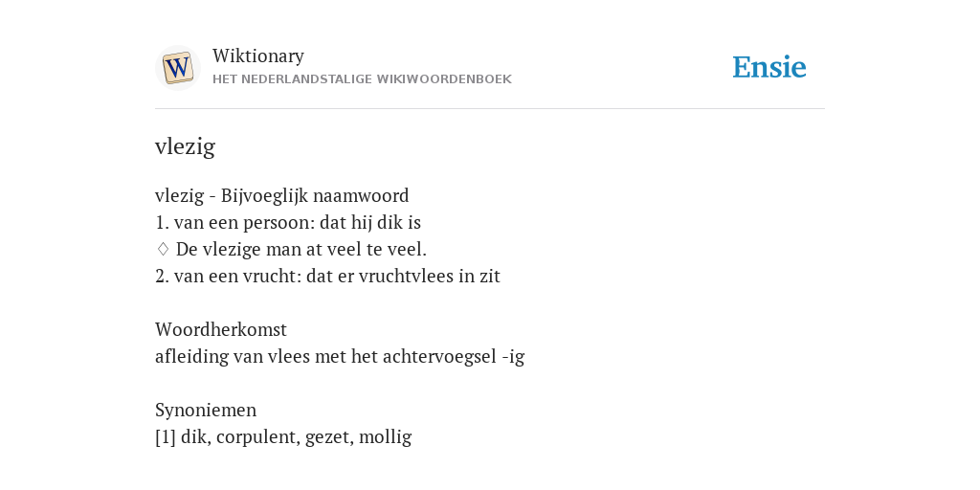Click the [1] synonym reference marker

[x=166, y=436]
